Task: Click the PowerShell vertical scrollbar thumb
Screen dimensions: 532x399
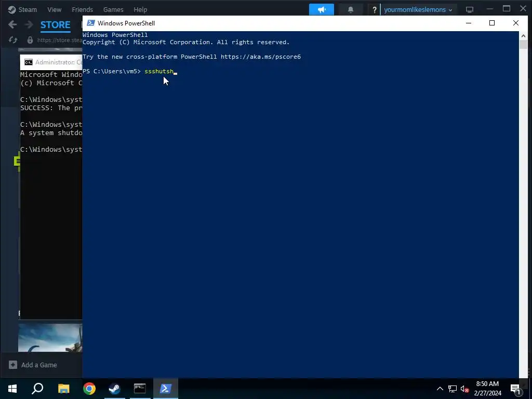Action: 523,45
